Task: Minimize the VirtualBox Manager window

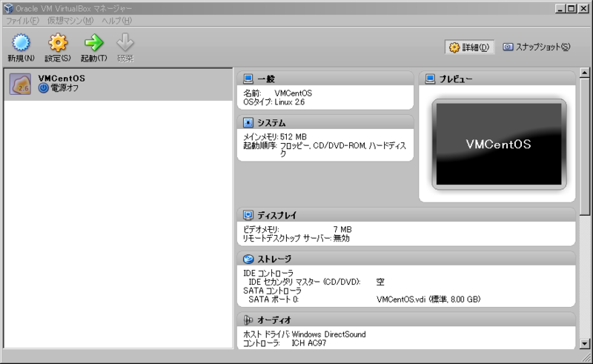Action: pos(560,8)
